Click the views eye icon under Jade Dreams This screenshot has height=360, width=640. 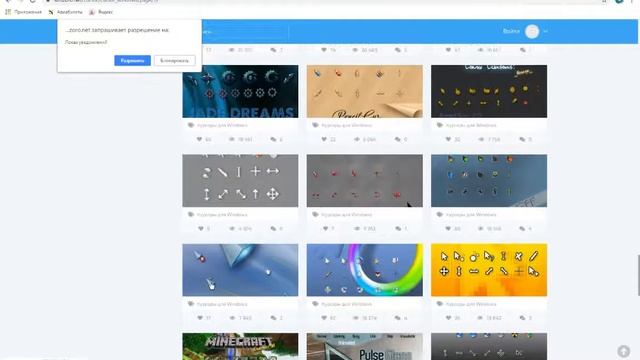click(232, 139)
